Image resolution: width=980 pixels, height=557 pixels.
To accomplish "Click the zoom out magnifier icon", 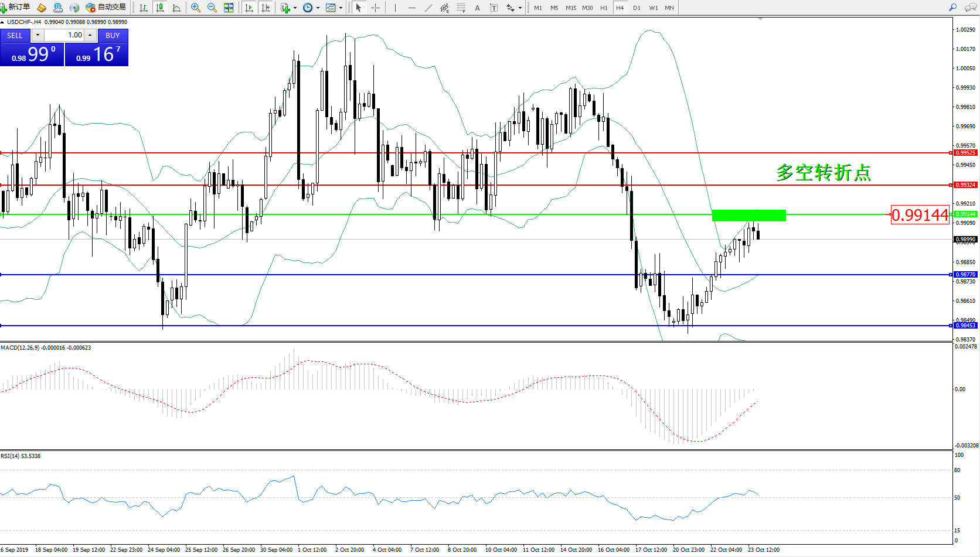I will click(x=212, y=8).
